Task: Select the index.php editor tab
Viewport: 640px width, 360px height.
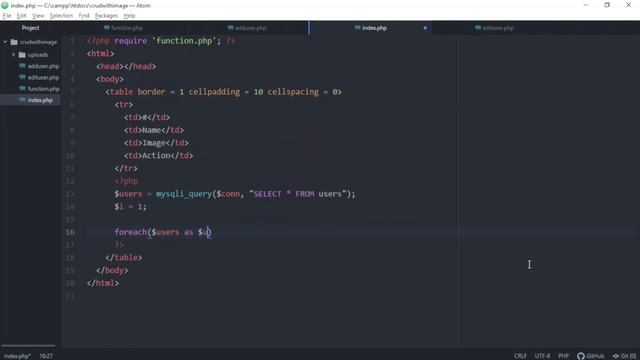Action: tap(371, 28)
